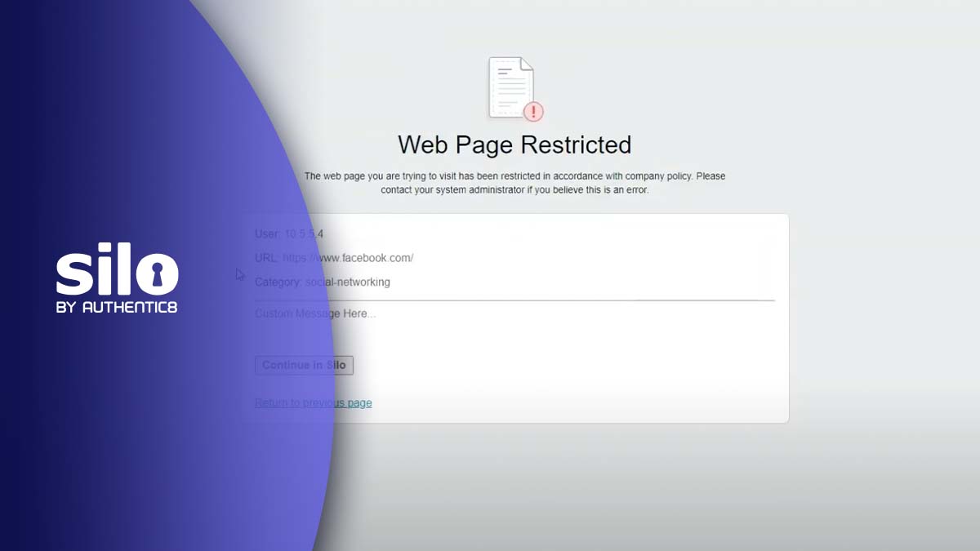The image size is (980, 551).
Task: Click the user IP address 10.5.5.4
Action: click(x=304, y=234)
